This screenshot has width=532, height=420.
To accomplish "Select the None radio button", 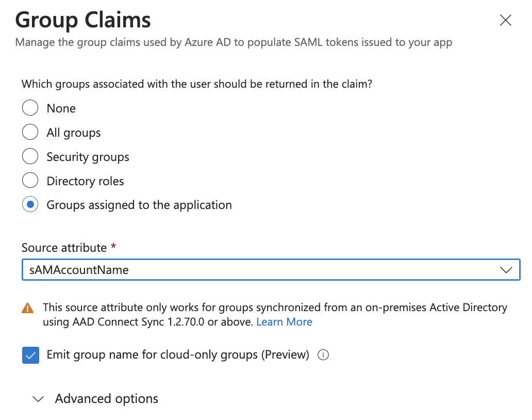I will pos(30,108).
